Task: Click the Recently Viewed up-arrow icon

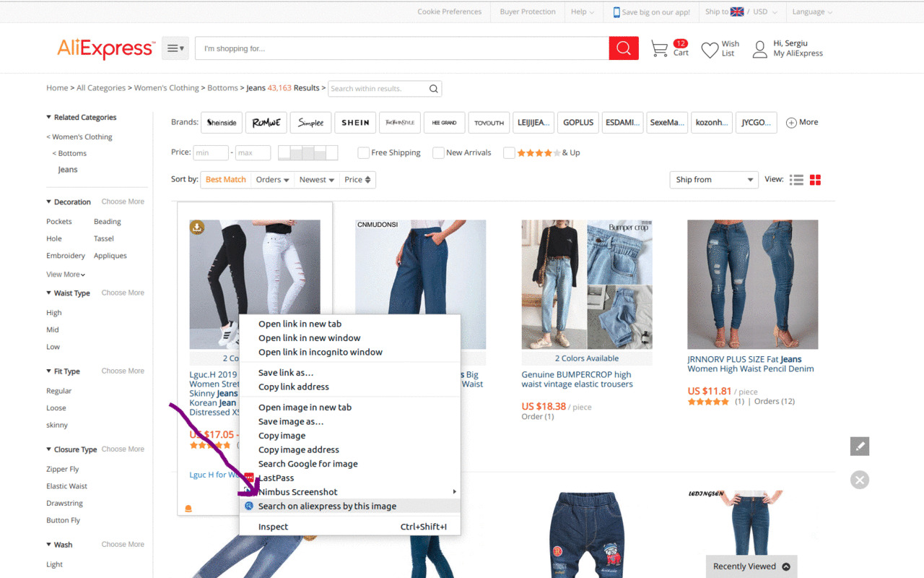Action: (786, 566)
